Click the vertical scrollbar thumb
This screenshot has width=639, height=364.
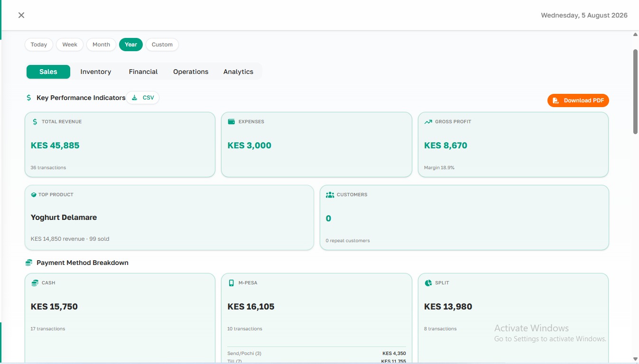[x=636, y=91]
